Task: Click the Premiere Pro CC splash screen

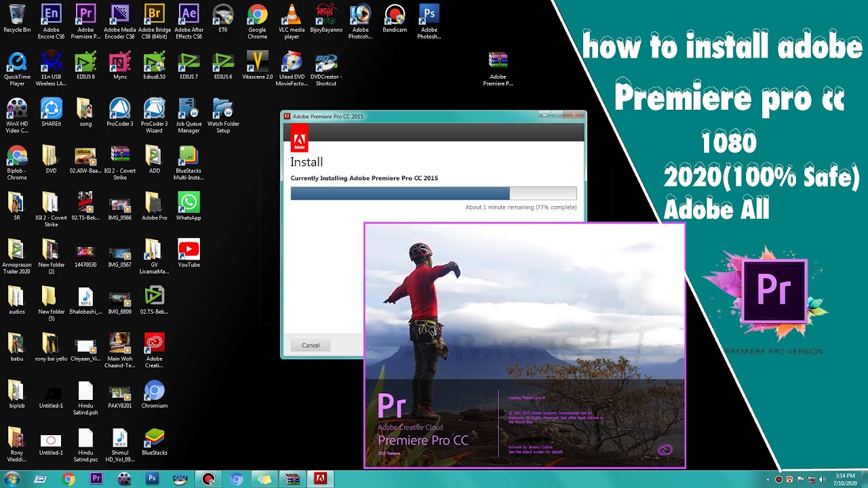Action: pyautogui.click(x=525, y=346)
